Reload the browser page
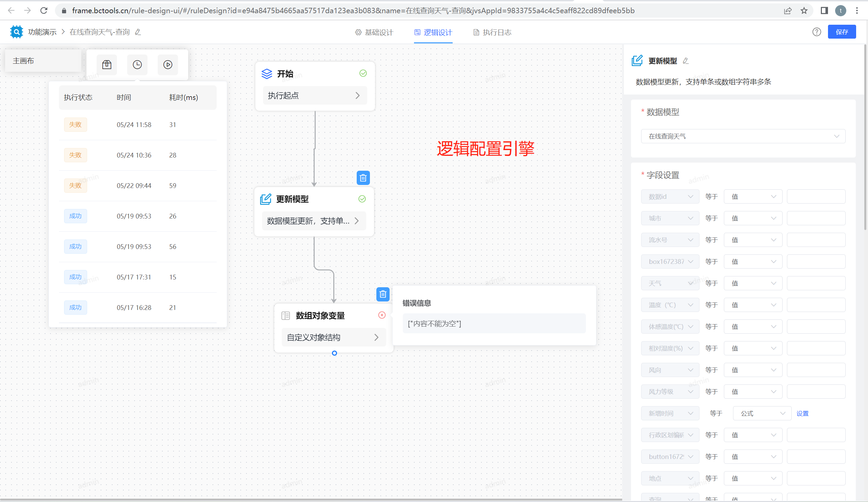 click(44, 10)
